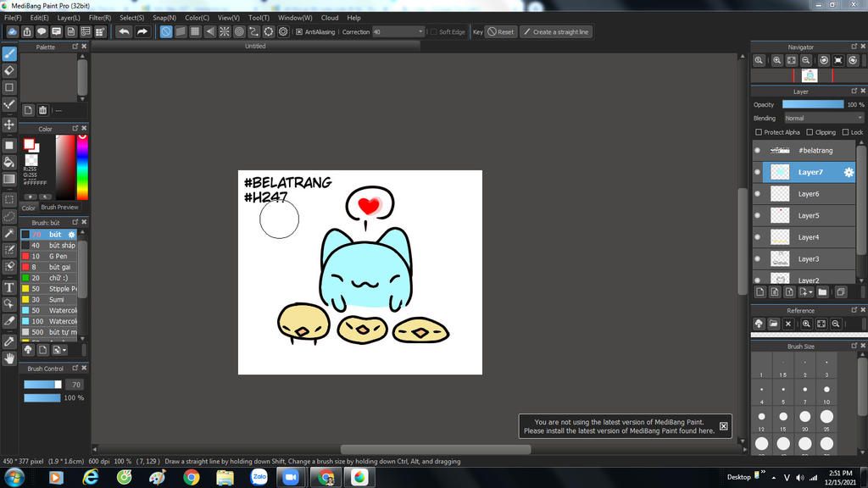Select the Bucket fill tool
This screenshot has width=868, height=488.
tap(9, 162)
